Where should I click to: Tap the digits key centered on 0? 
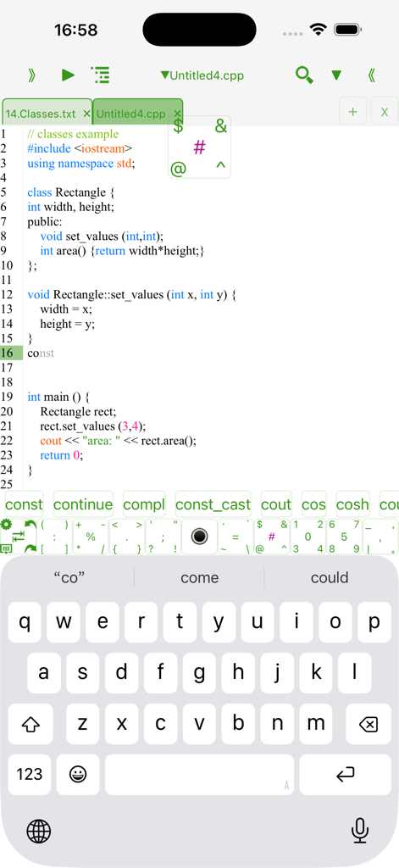(x=308, y=537)
